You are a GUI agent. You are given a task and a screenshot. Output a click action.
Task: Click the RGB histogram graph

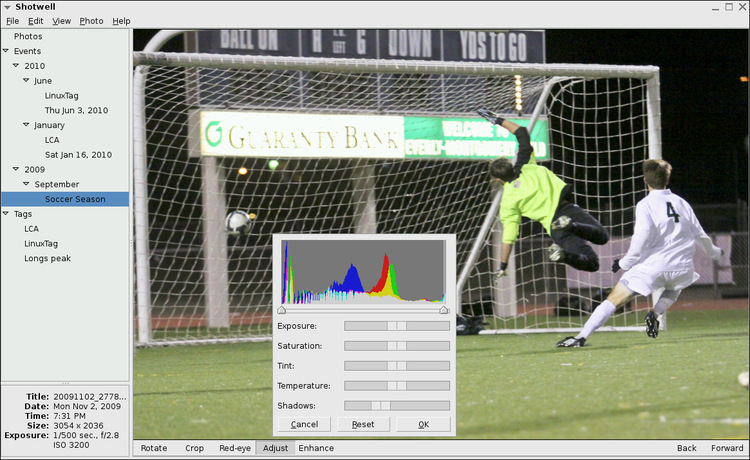pos(364,272)
